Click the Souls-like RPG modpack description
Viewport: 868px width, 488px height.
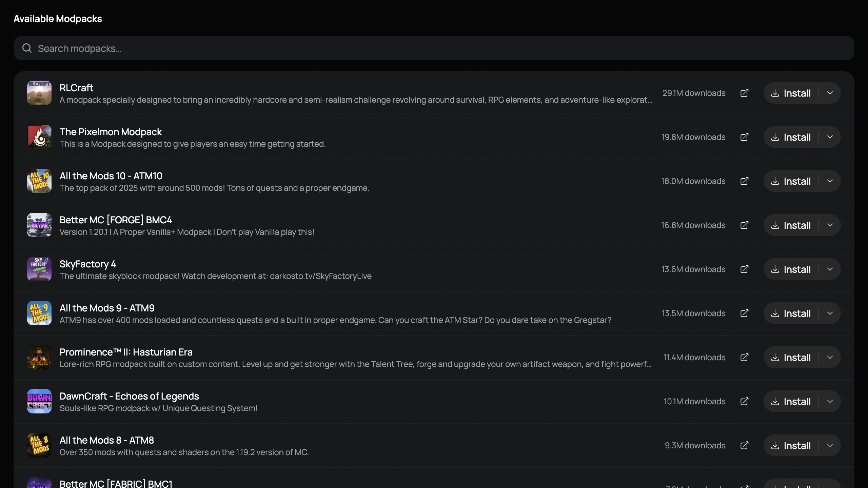tap(159, 408)
